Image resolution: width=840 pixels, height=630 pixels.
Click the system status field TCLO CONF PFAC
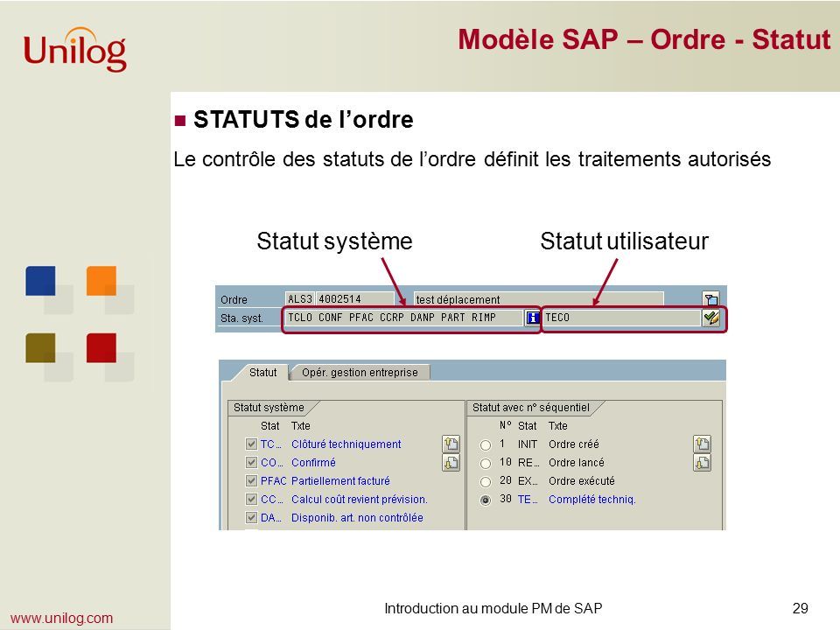[404, 318]
